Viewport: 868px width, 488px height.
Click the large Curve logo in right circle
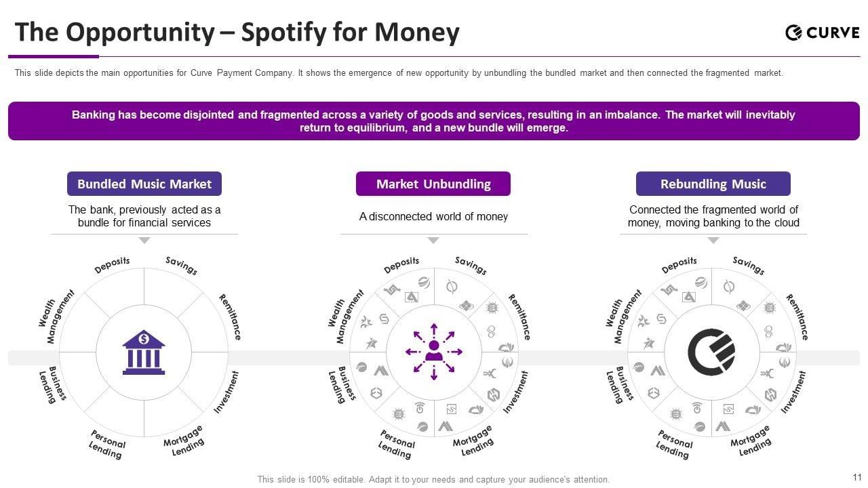[x=711, y=352]
